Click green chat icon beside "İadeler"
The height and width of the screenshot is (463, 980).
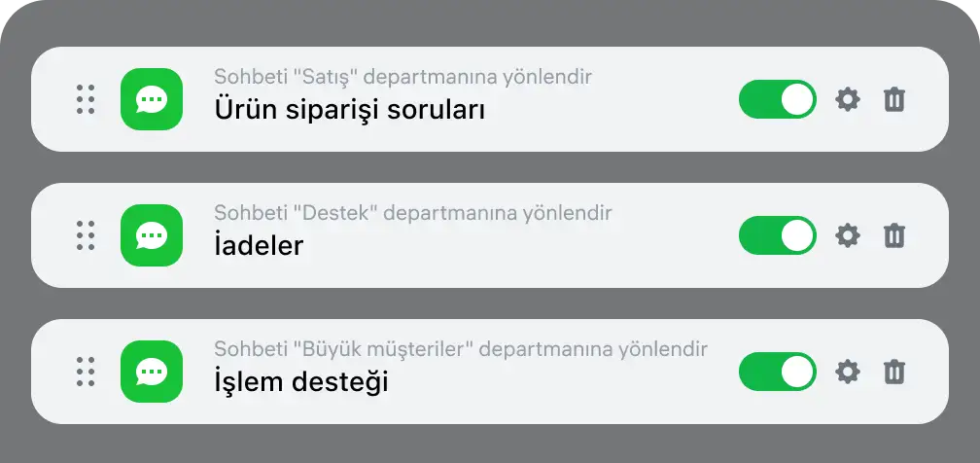[152, 235]
